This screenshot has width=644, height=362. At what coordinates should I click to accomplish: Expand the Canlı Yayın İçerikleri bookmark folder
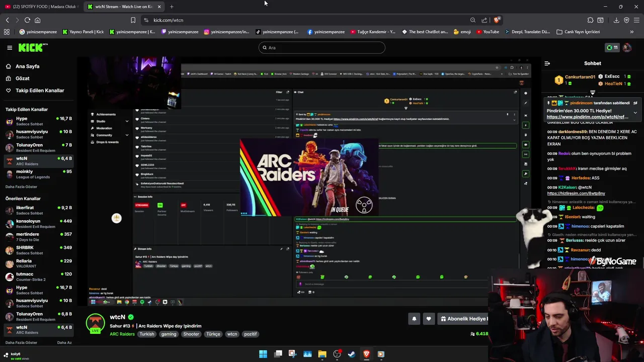pyautogui.click(x=578, y=32)
